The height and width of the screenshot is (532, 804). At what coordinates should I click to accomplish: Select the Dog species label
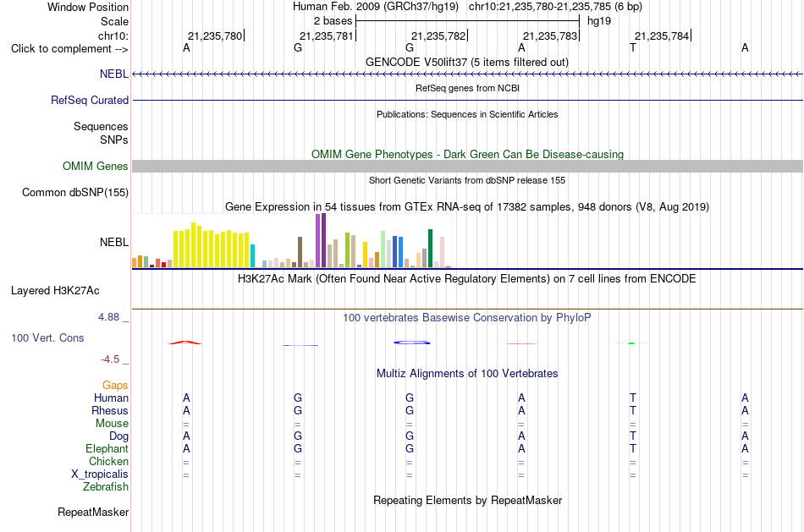click(x=118, y=436)
